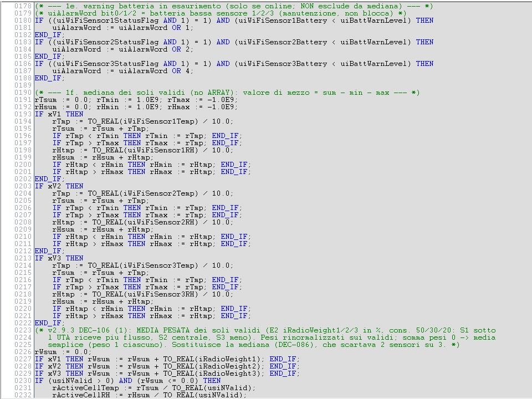Click the comment starting 'uiAlarmWord bit0/1/2'
The height and width of the screenshot is (399, 532).
click(221, 13)
